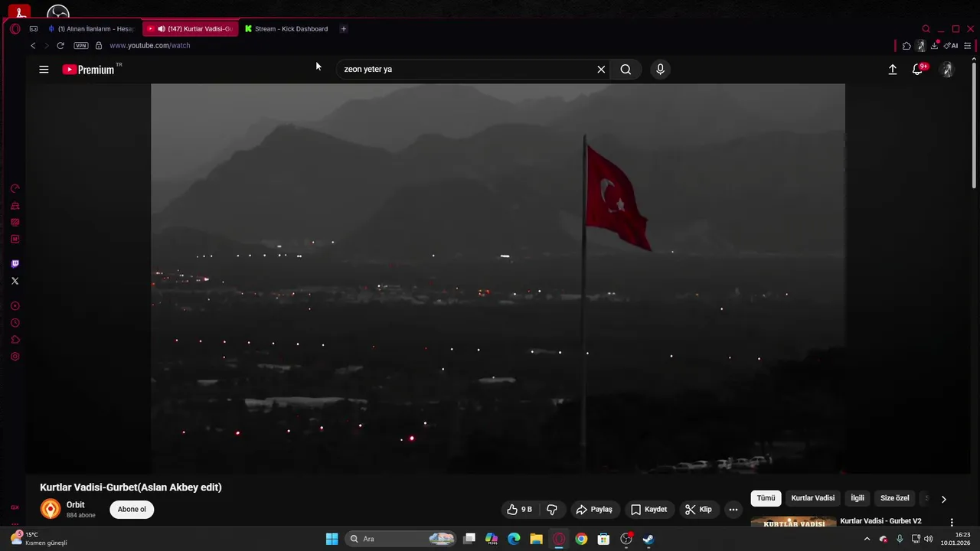Open options for Gurbet V2 recommendation
Image resolution: width=980 pixels, height=551 pixels.
(952, 522)
